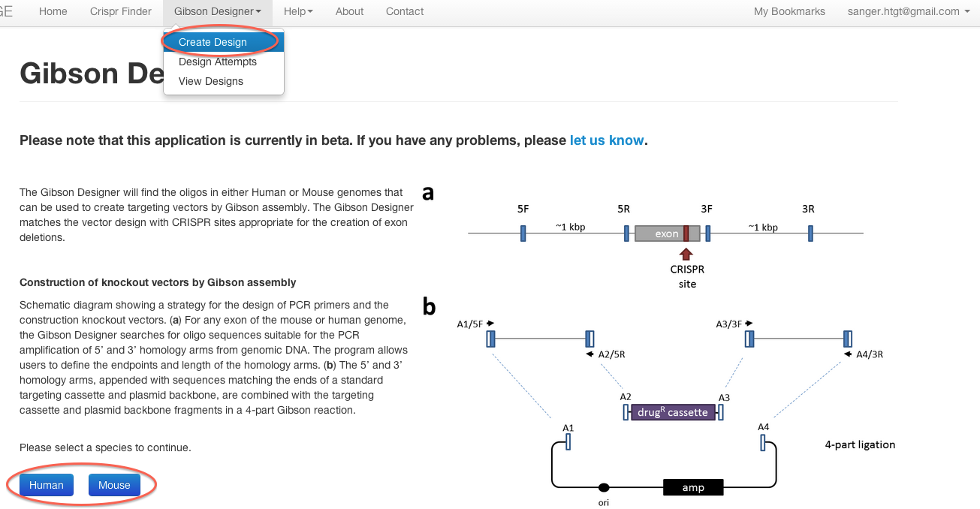This screenshot has width=980, height=509.
Task: Open My Bookmarks in the navbar
Action: [x=789, y=11]
